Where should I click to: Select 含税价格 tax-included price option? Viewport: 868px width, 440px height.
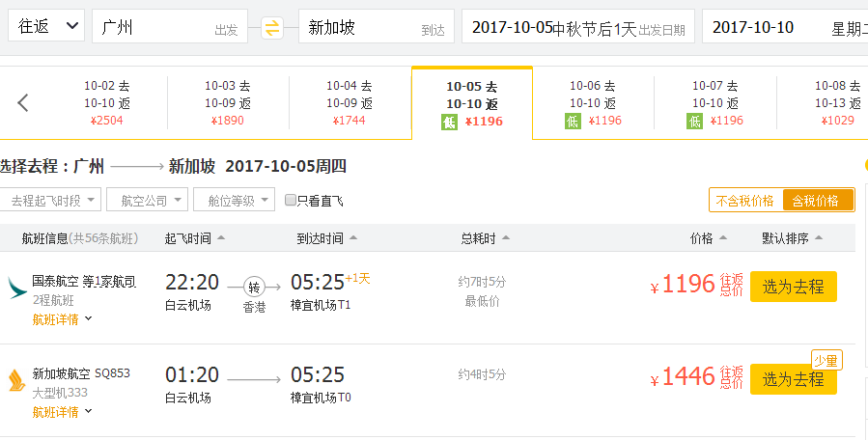(x=818, y=201)
